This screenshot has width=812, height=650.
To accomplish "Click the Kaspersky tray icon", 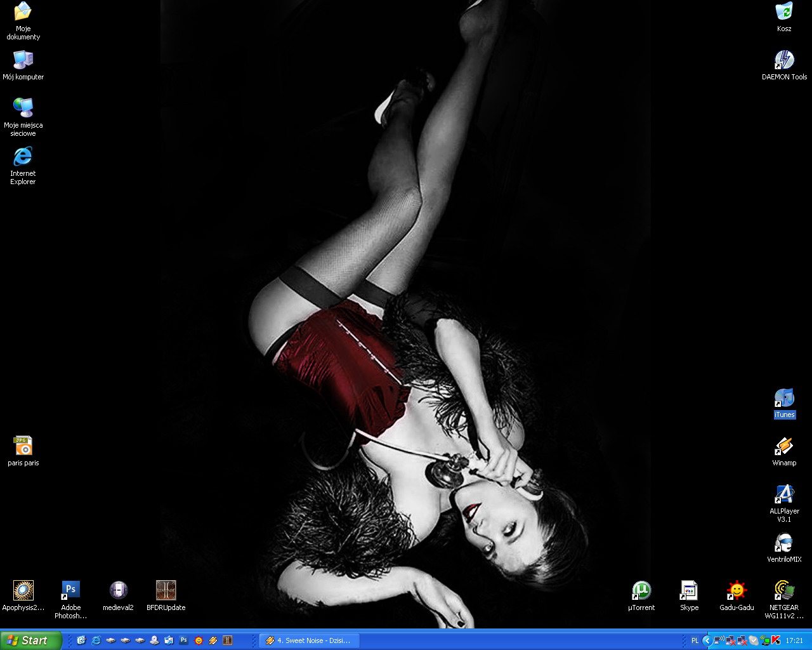I will point(776,640).
